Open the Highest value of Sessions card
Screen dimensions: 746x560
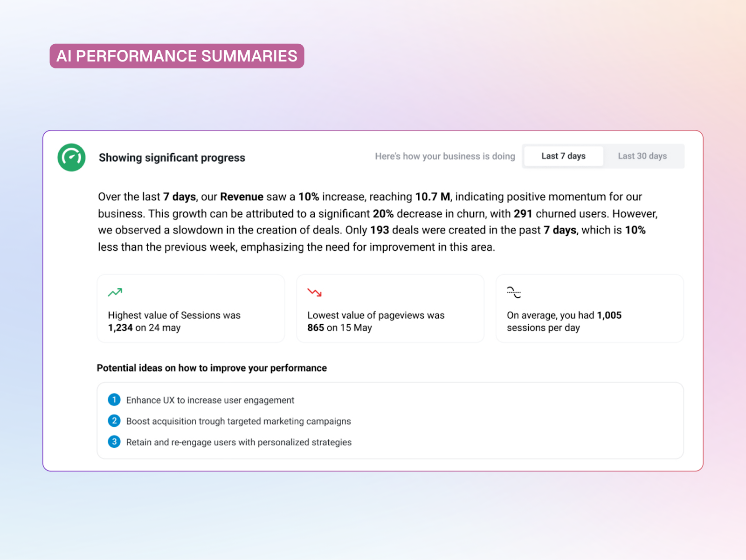click(191, 308)
